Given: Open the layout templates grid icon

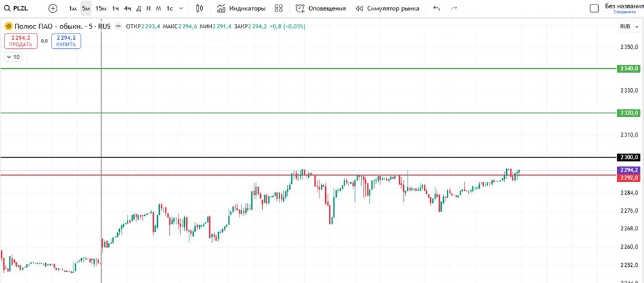Looking at the screenshot, I should coord(279,8).
